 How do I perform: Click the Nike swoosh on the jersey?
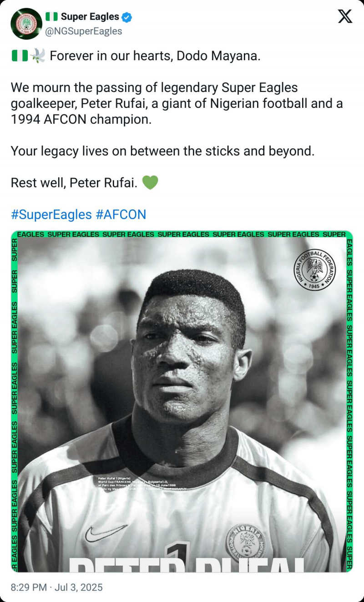click(x=106, y=532)
